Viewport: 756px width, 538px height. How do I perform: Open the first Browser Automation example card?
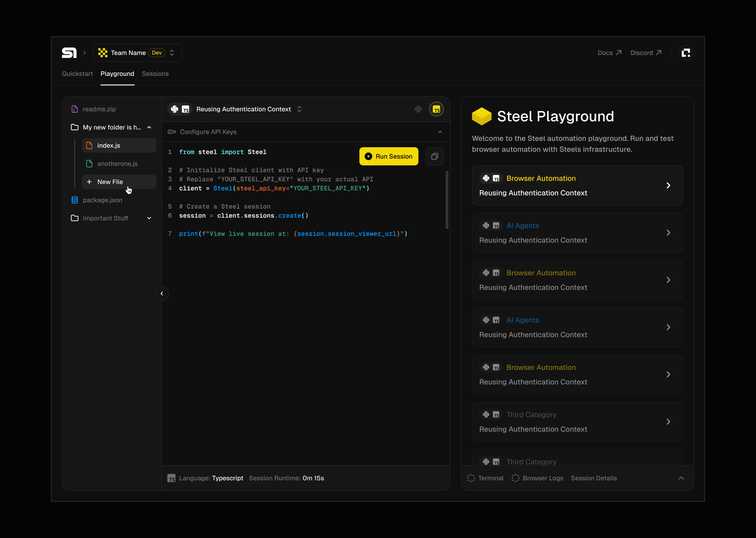pos(577,186)
